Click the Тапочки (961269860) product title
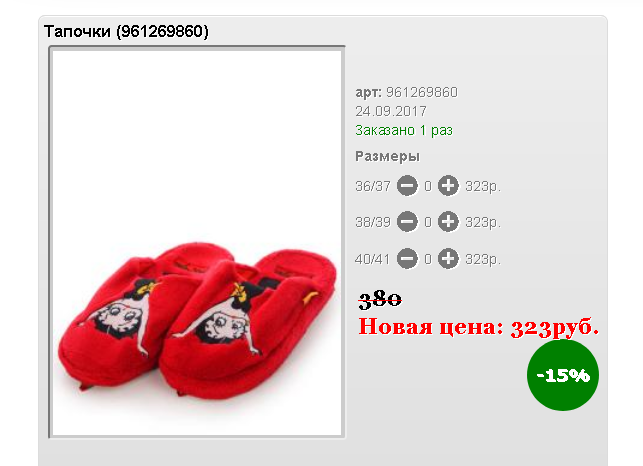643x466 pixels. point(126,31)
